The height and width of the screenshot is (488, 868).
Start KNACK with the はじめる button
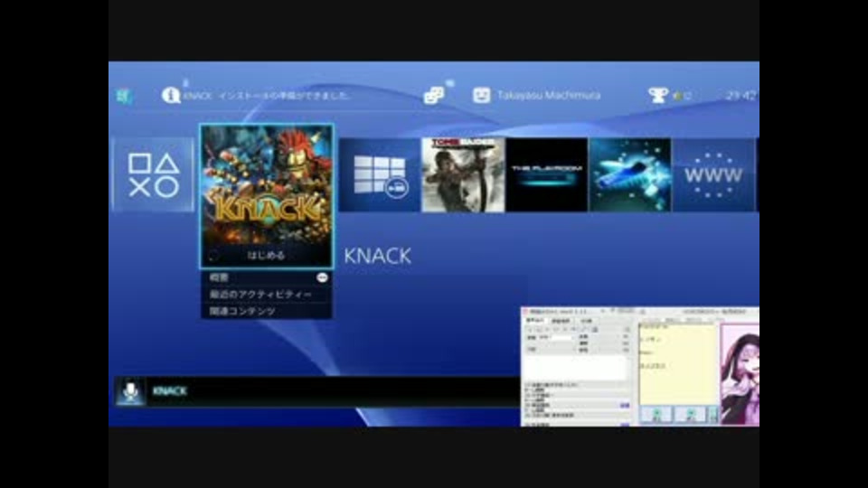(266, 255)
